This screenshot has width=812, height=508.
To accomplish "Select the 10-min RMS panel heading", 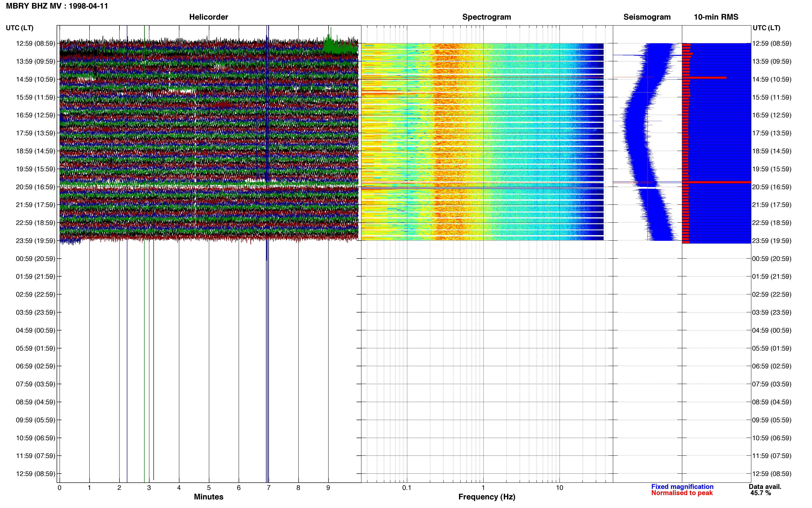I will click(x=716, y=17).
